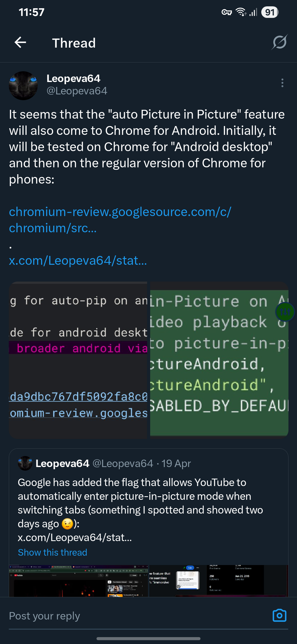Screen dimensions: 297x644
Task: Tap the @Leopeva64 handle under name
Action: pyautogui.click(x=77, y=91)
